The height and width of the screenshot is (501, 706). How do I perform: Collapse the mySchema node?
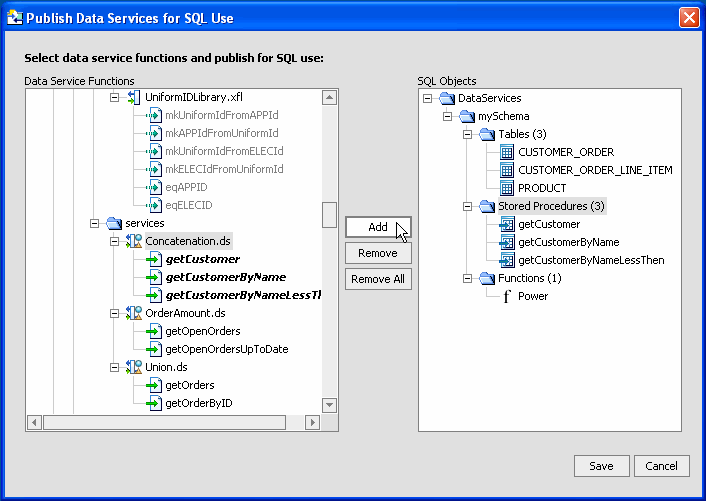447,116
